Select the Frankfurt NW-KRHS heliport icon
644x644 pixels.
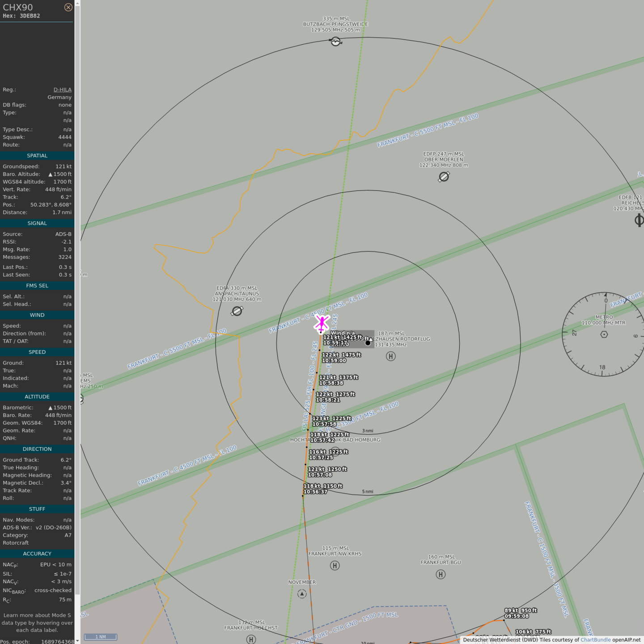335,566
